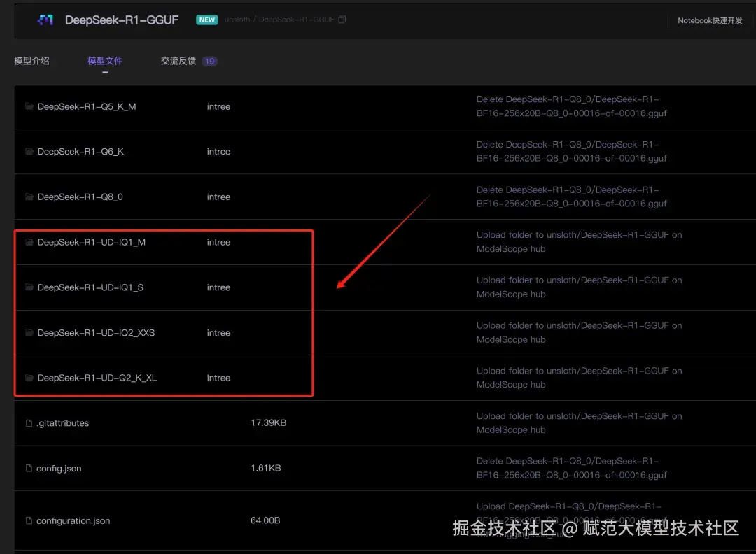This screenshot has height=554, width=756.
Task: Select the 模型文件 tab
Action: coord(104,61)
